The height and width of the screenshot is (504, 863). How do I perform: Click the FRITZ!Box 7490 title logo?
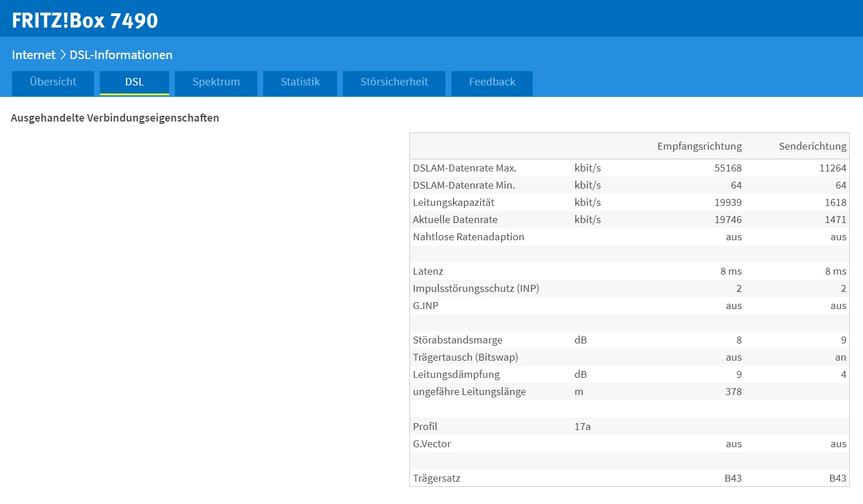pos(85,21)
